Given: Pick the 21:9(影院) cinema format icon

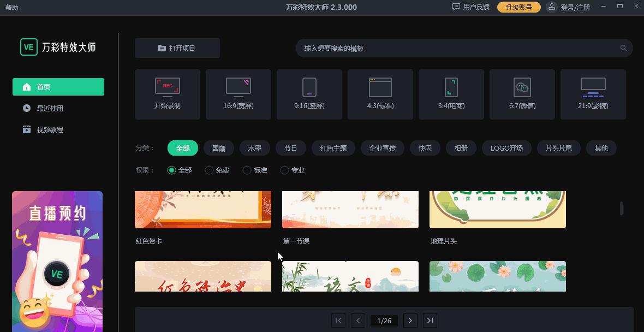Looking at the screenshot, I should coord(593,94).
